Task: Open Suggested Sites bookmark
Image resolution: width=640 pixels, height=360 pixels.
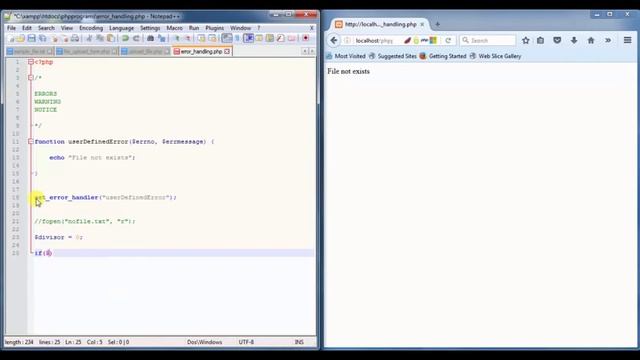Action: tap(392, 56)
